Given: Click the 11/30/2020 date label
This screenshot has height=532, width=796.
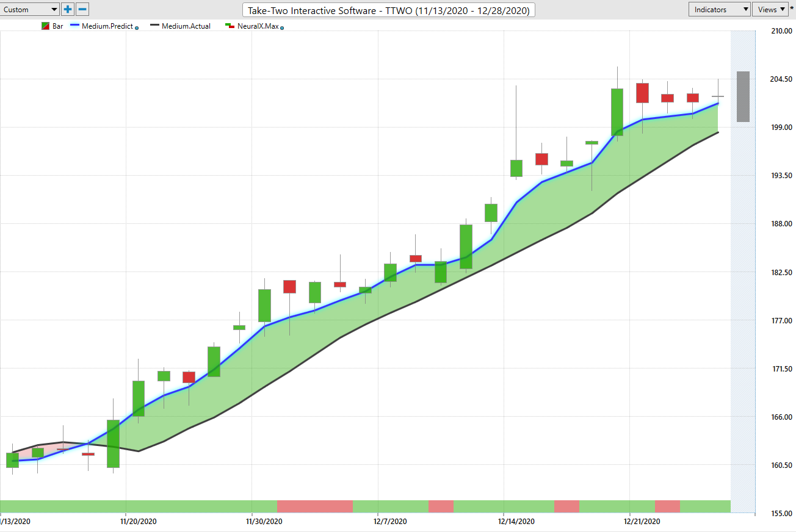Looking at the screenshot, I should click(264, 522).
